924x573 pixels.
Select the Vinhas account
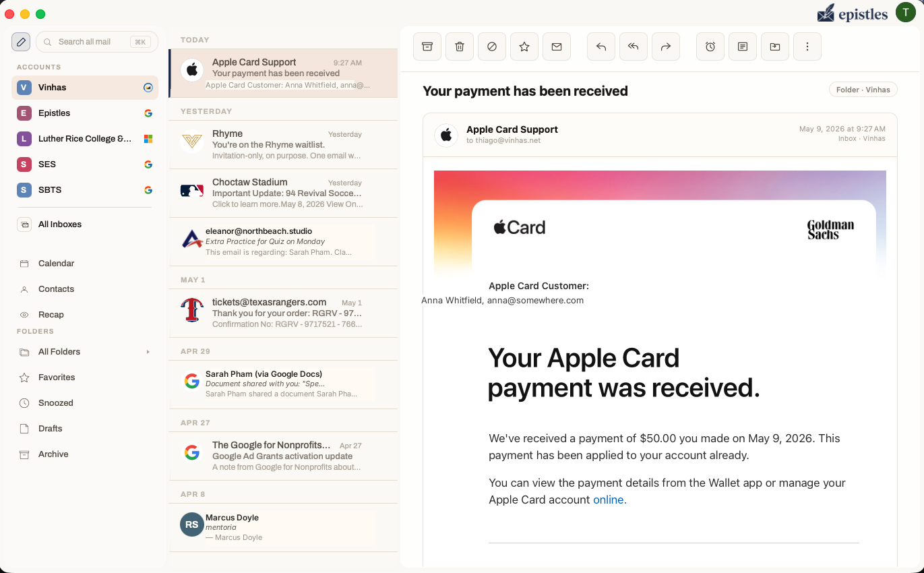click(x=85, y=88)
